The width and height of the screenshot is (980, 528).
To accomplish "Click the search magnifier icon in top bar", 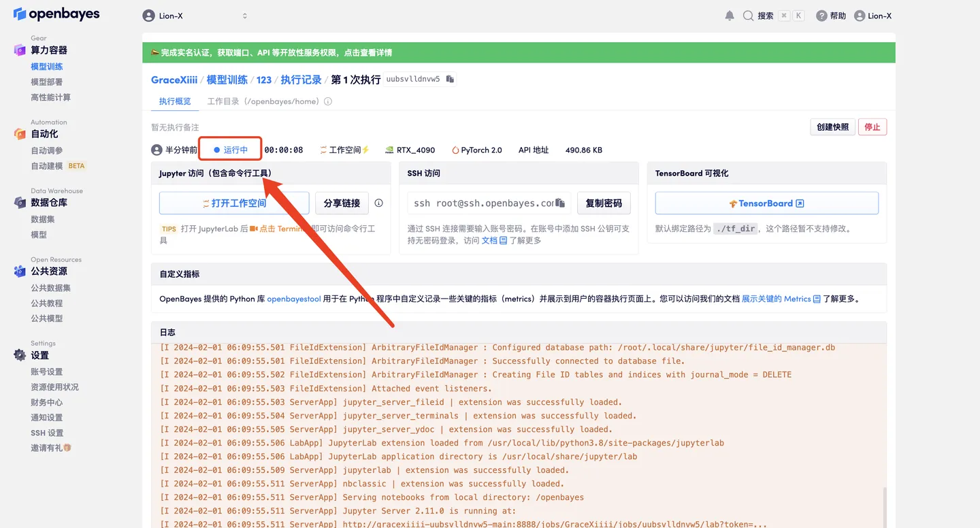I will tap(749, 15).
